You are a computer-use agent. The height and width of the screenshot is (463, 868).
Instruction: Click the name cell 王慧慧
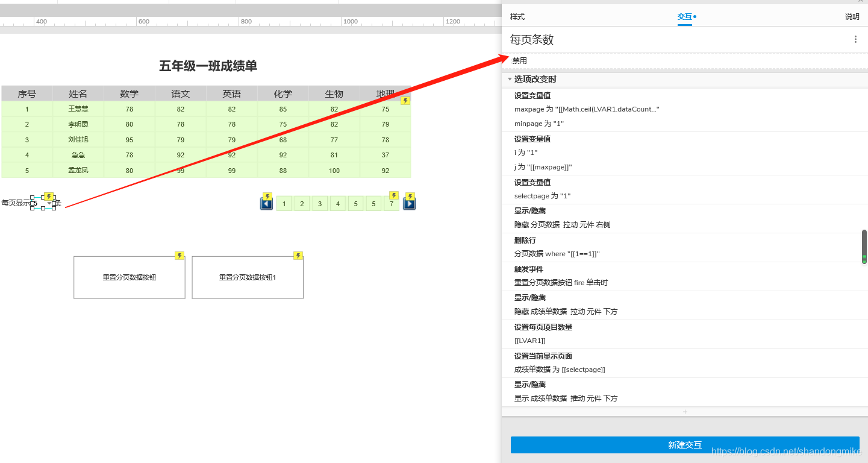tap(78, 109)
